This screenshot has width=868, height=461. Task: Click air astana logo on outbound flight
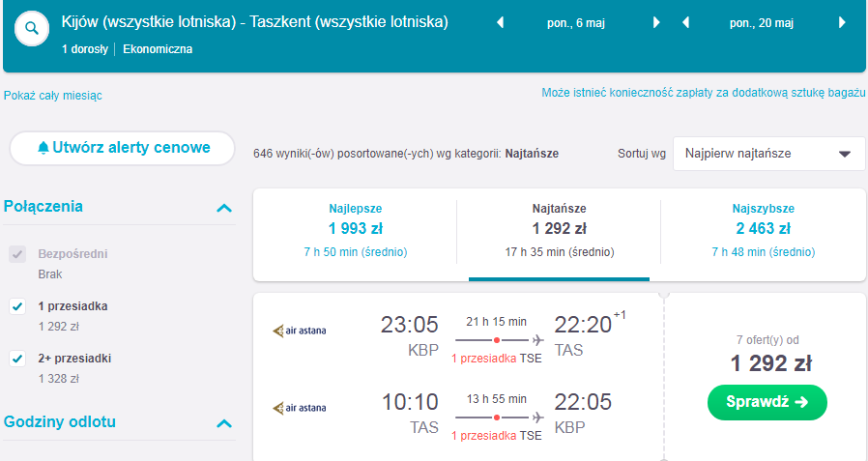(300, 331)
